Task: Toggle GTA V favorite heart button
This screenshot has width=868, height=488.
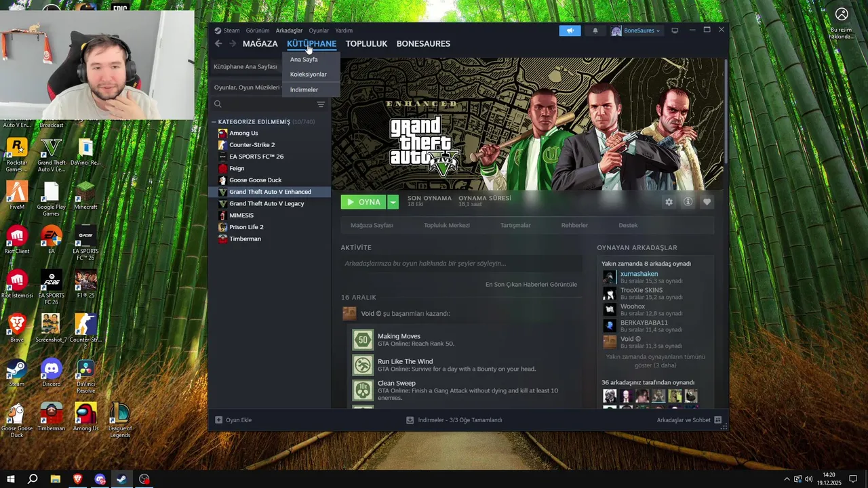Action: point(707,202)
